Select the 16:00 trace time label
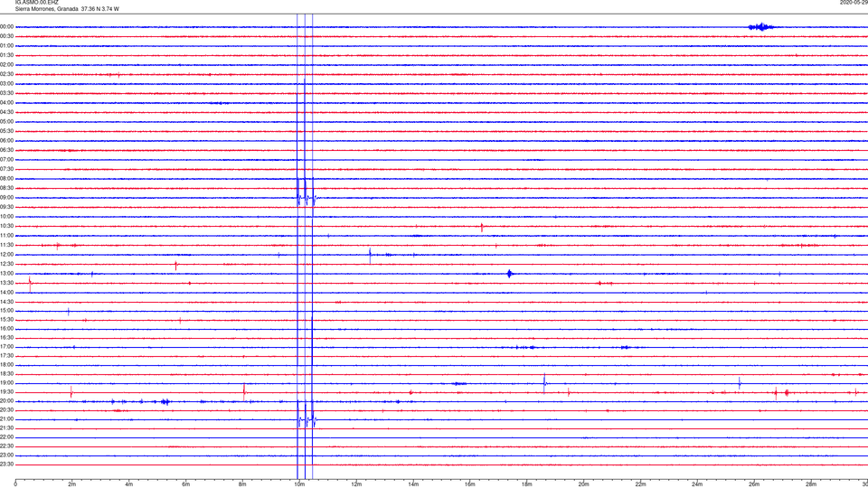Screen dimensions: 868x488 pyautogui.click(x=7, y=328)
